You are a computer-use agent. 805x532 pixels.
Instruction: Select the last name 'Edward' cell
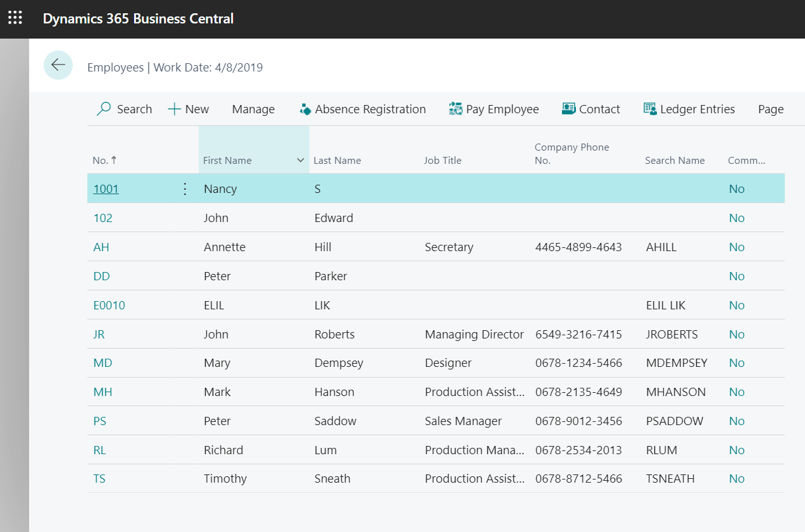click(334, 218)
